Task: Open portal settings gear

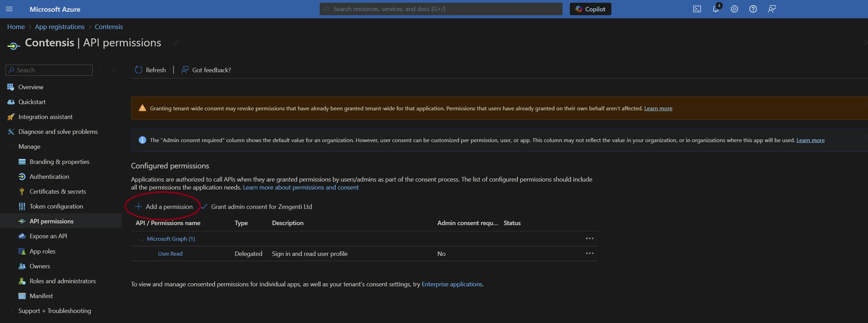Action: [x=734, y=9]
